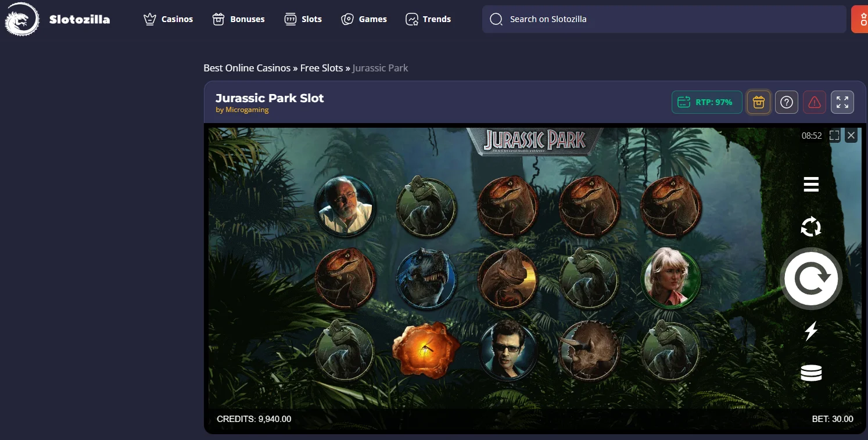This screenshot has height=440, width=868.
Task: Spin the reels with the large button
Action: point(811,279)
